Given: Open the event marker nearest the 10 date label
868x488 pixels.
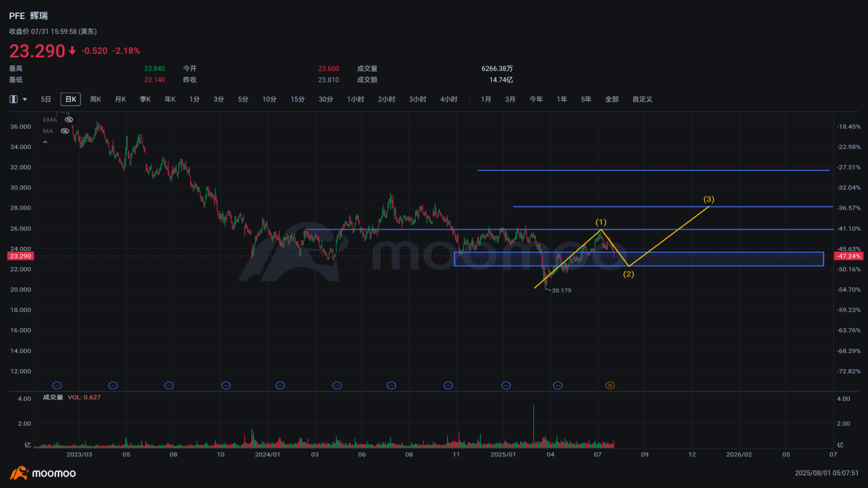Looking at the screenshot, I should point(226,386).
